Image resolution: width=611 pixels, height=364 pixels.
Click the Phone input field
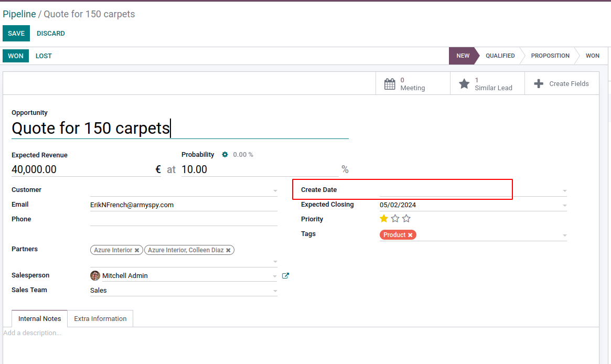184,219
